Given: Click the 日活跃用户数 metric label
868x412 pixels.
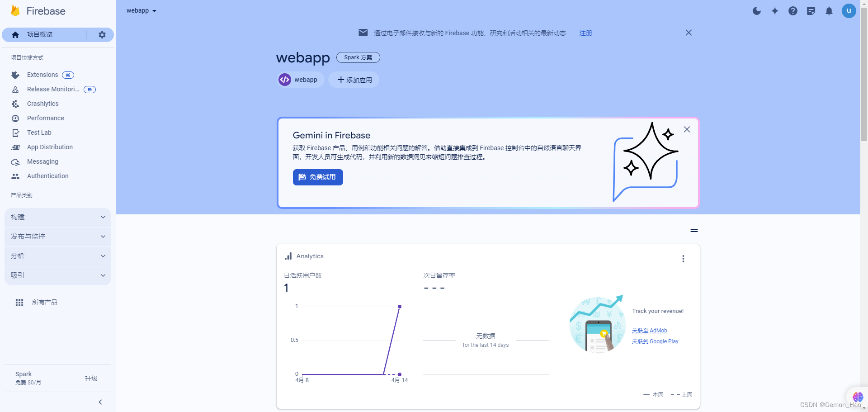Looking at the screenshot, I should point(303,275).
